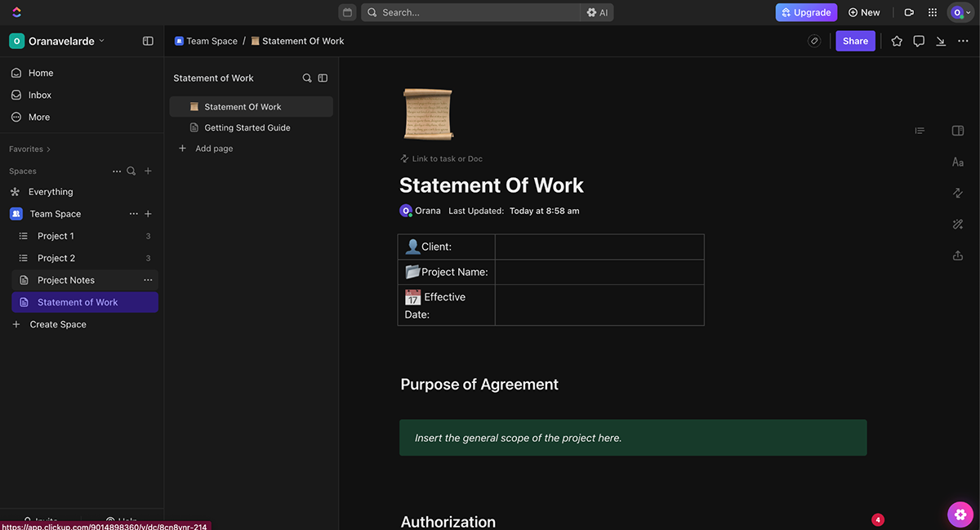Star the Statement Of Work doc
This screenshot has width=980, height=530.
(x=897, y=40)
